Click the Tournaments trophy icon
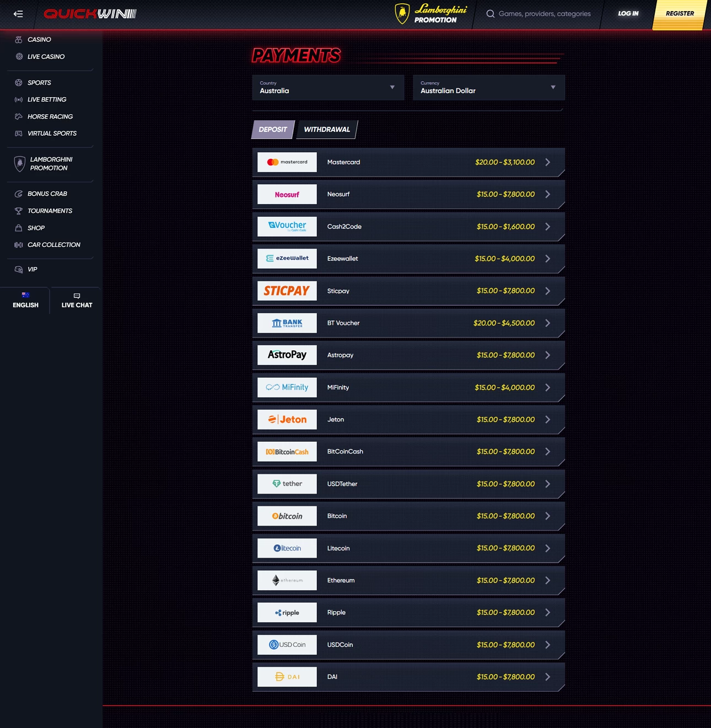 (19, 211)
